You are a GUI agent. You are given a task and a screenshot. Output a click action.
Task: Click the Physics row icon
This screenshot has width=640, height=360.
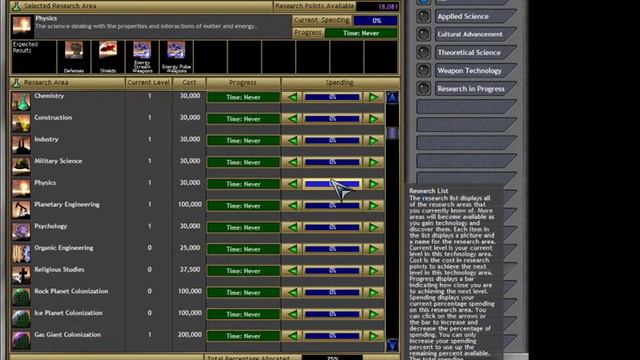[21, 188]
